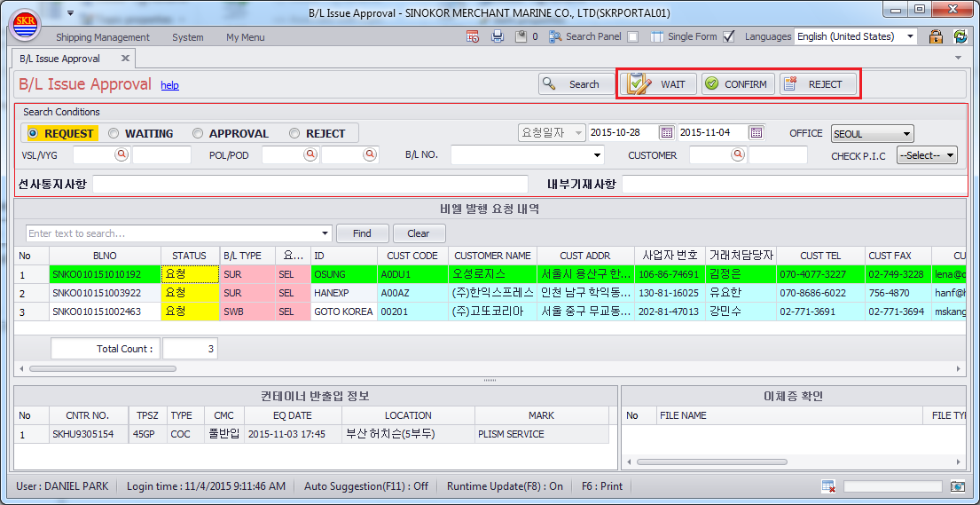Click the PLISM SERVICE mark cell
This screenshot has height=505, width=980.
pos(541,434)
